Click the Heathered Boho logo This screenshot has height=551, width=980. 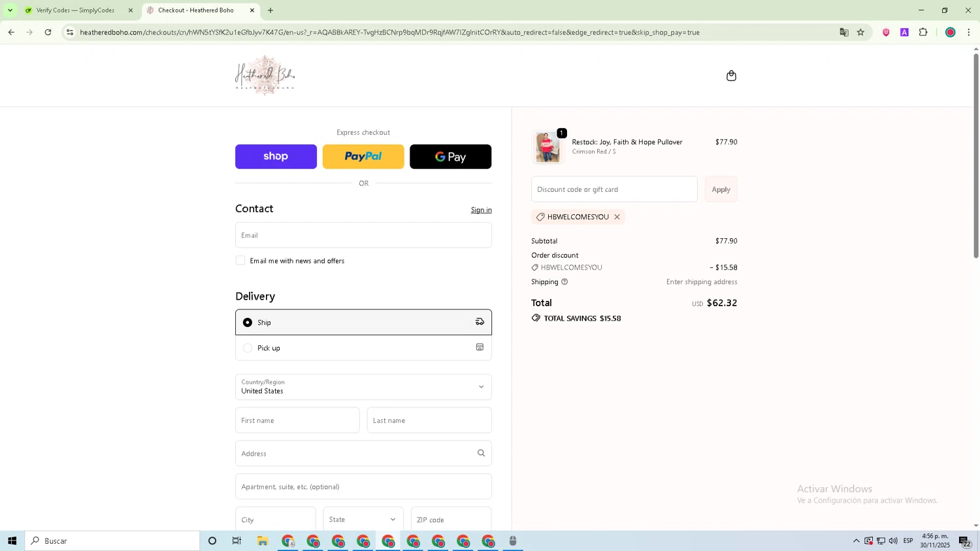265,75
